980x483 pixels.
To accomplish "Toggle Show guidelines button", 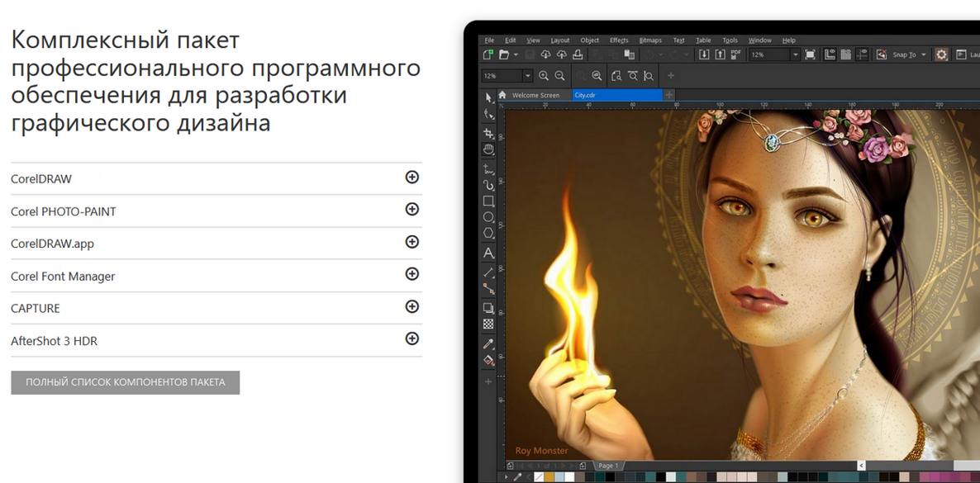I will point(862,54).
